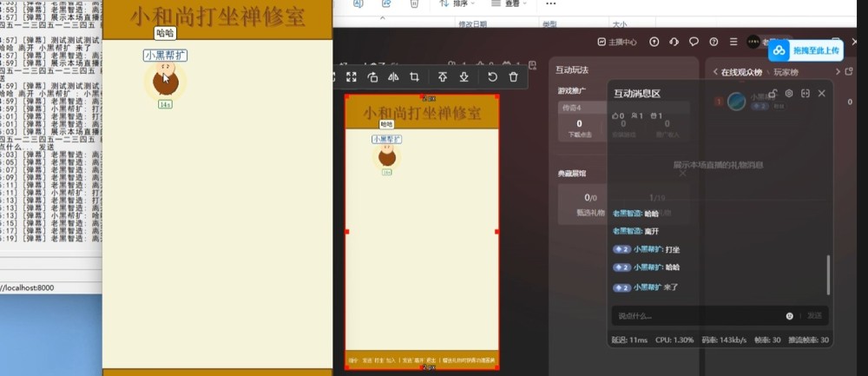868x376 pixels.
Task: Pop out the audience ranking panel
Action: tap(849, 72)
